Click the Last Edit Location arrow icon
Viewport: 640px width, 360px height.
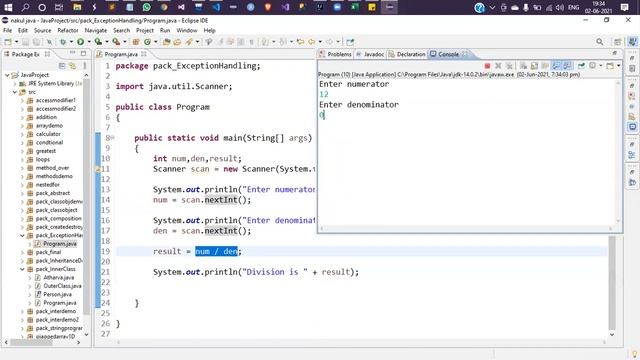300,42
